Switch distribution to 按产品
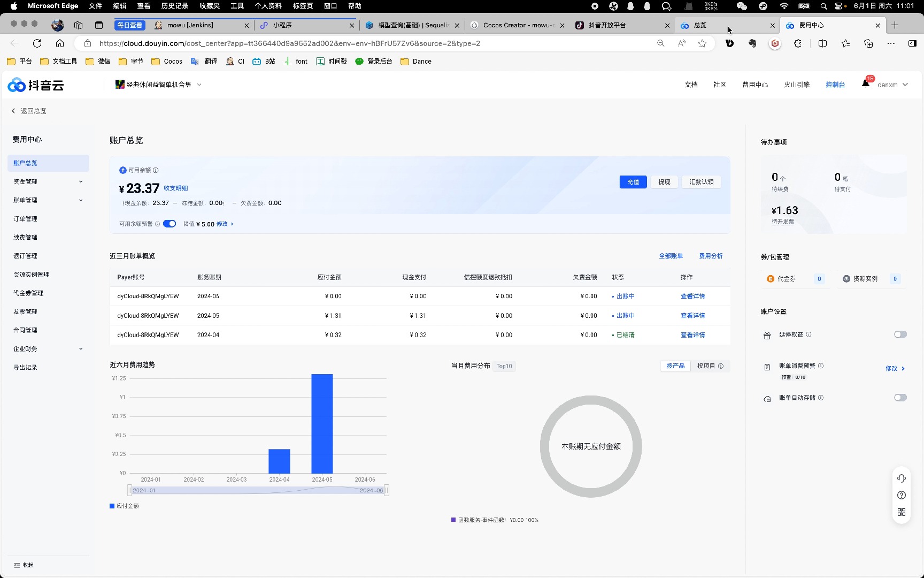The image size is (924, 578). pos(675,366)
